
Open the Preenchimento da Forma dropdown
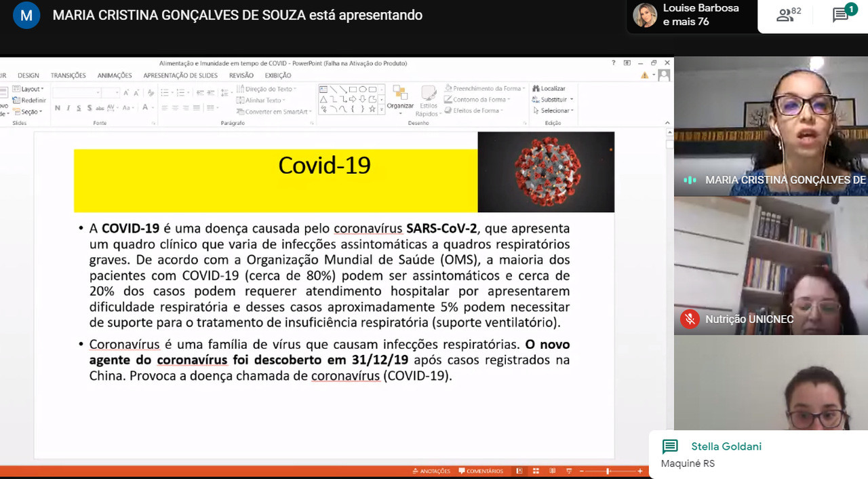coord(485,88)
